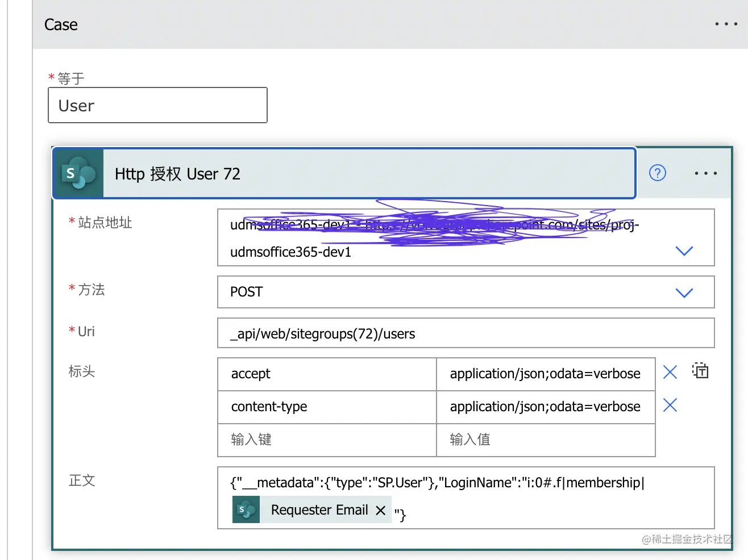Delete the accept header row
Screen dimensions: 748x560
(x=670, y=372)
